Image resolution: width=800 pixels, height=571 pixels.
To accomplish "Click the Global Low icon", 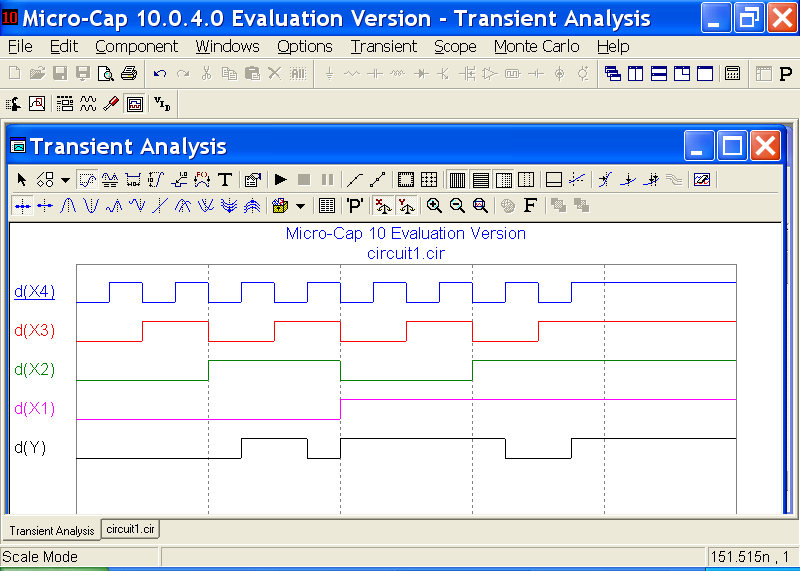I will click(x=229, y=206).
